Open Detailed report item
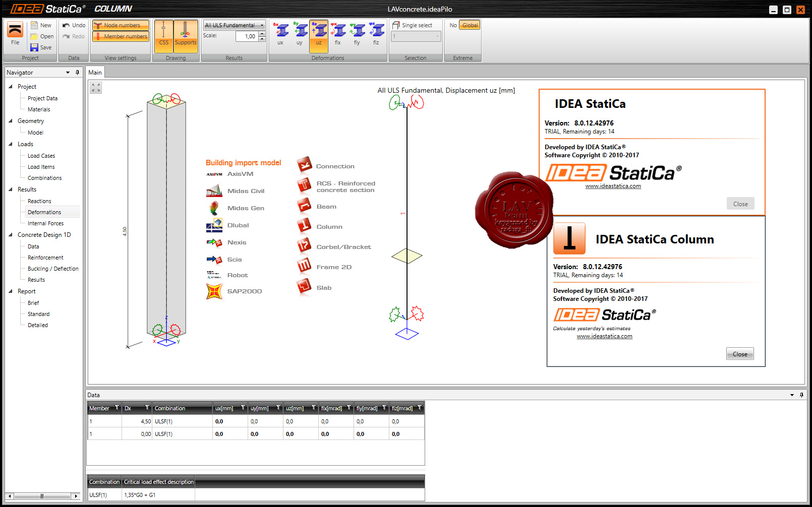The width and height of the screenshot is (812, 507). pos(38,325)
